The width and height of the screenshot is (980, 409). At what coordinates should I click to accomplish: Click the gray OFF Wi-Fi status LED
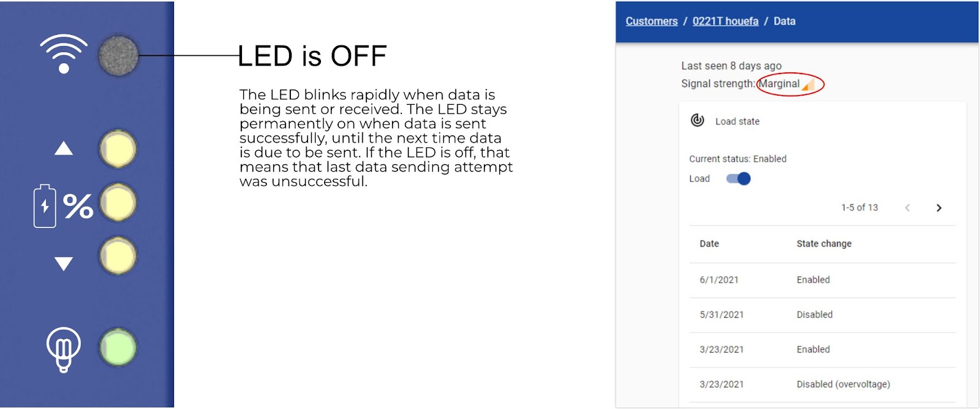(118, 56)
